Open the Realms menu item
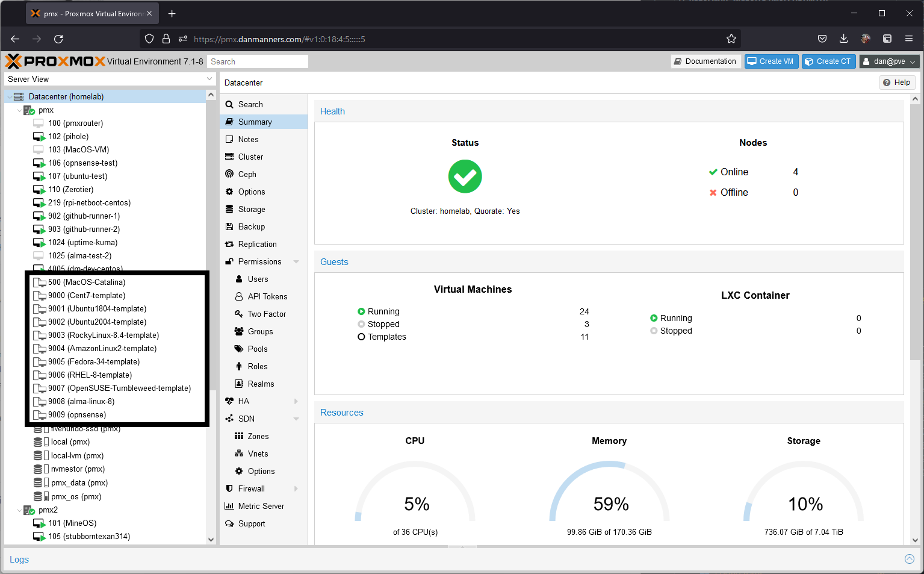 [264, 384]
